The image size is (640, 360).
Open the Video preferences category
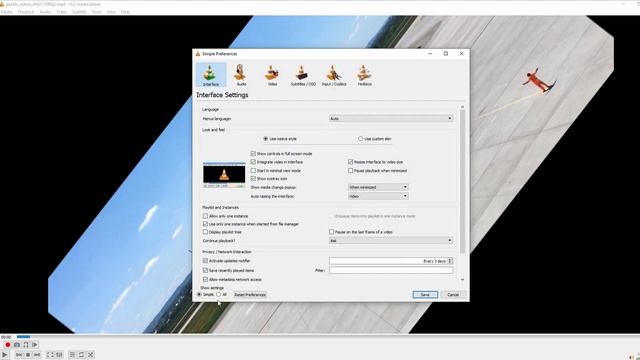click(272, 75)
